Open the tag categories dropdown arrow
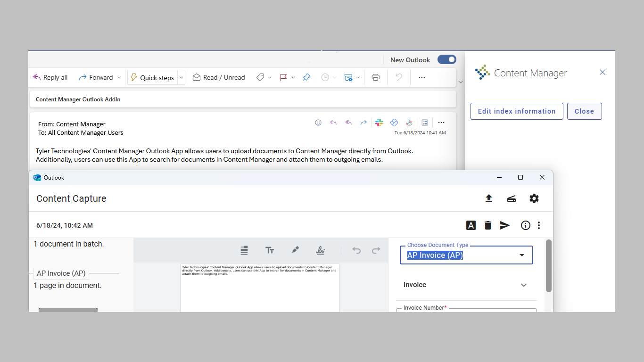This screenshot has width=644, height=362. point(270,77)
